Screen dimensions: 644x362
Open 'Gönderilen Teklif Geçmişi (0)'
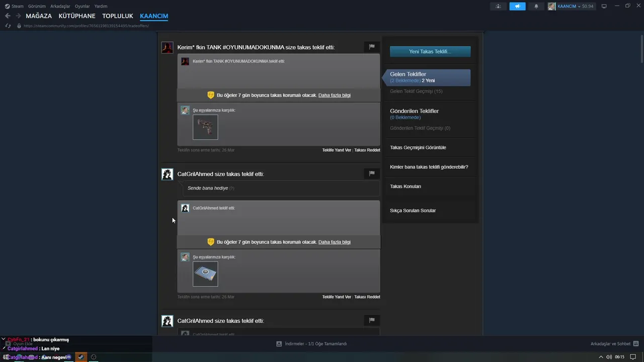420,128
